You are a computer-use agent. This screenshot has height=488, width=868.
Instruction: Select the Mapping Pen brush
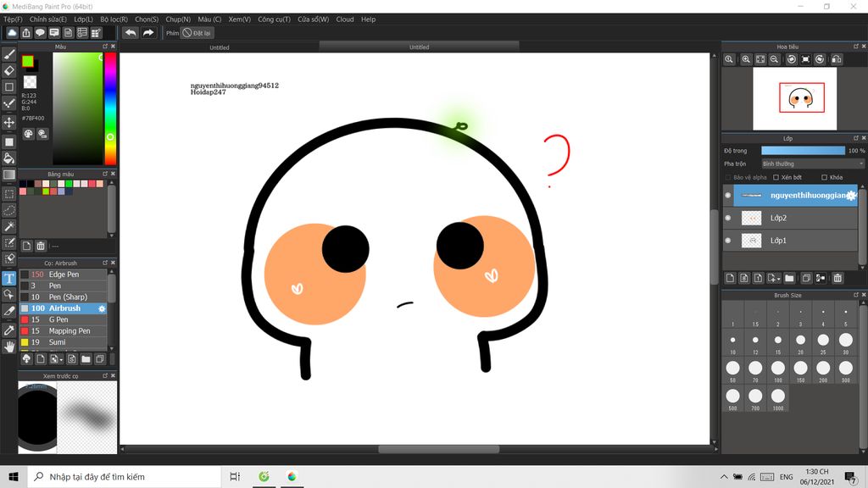[x=63, y=331]
